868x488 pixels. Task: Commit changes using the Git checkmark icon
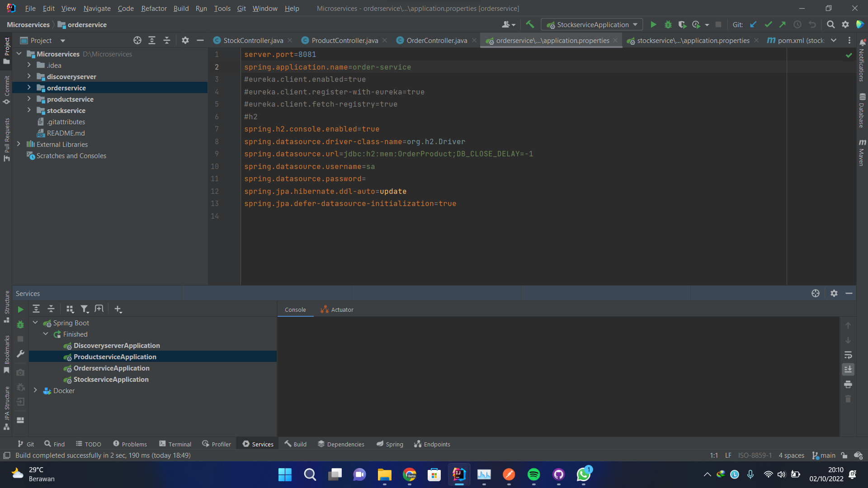pyautogui.click(x=768, y=24)
